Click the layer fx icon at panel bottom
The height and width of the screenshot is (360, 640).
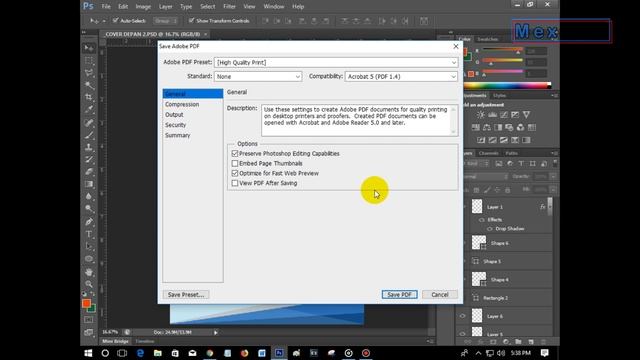coord(480,342)
